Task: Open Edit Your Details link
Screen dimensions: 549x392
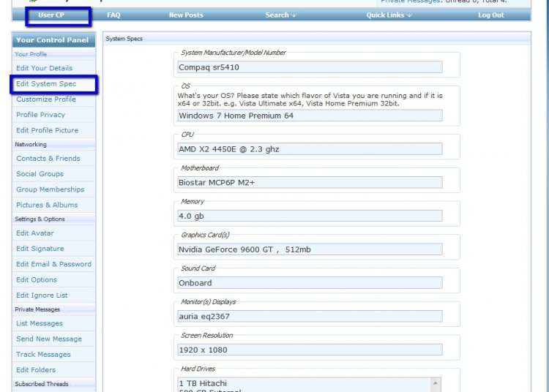Action: 44,68
